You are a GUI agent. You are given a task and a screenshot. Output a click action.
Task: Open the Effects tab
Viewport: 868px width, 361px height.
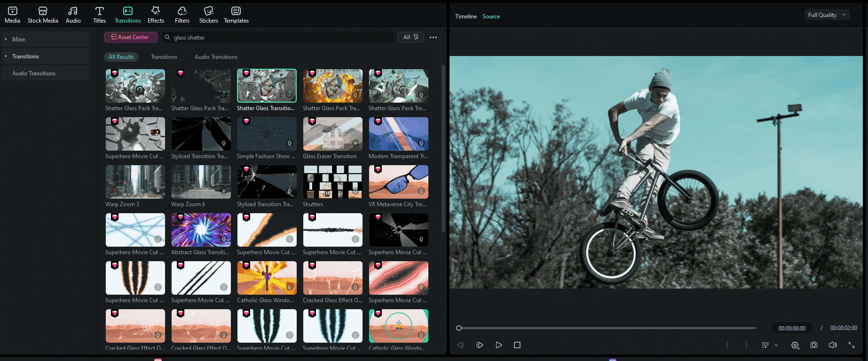pyautogui.click(x=156, y=15)
